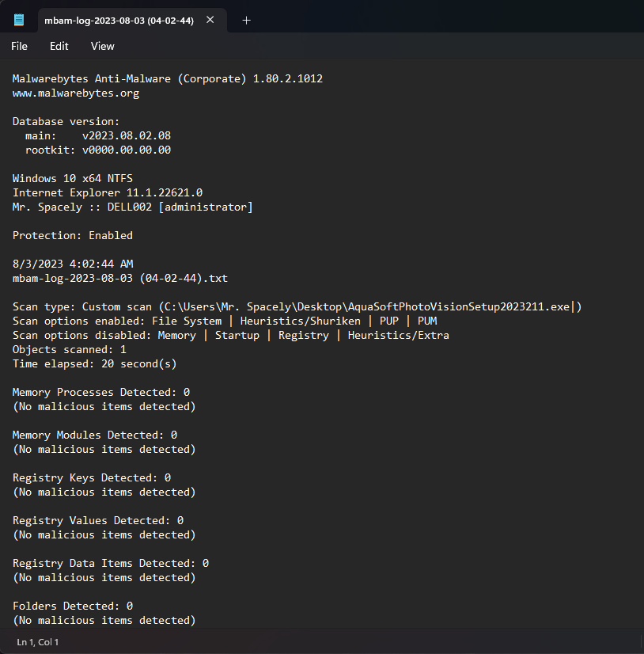Open the View menu

tap(103, 46)
